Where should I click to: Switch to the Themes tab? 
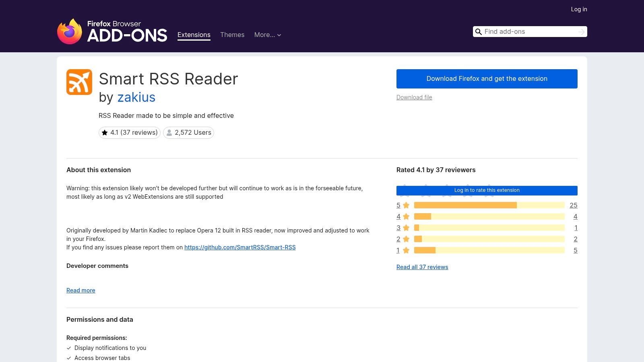232,35
